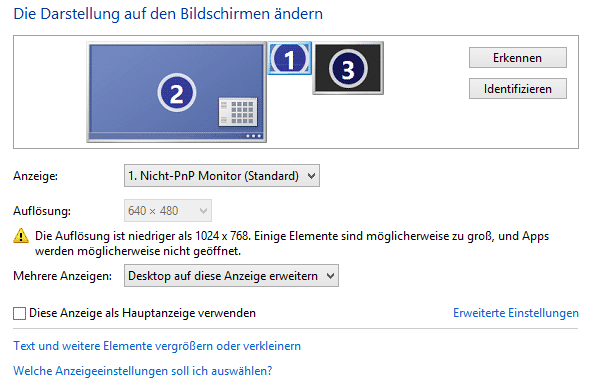The image size is (599, 389).
Task: Open the Mehrere Anzeigen dropdown
Action: click(231, 276)
